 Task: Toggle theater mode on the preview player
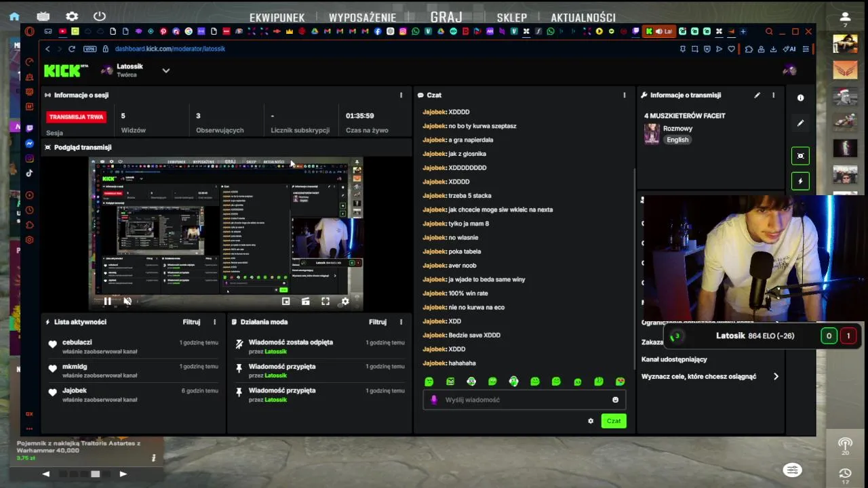point(306,302)
